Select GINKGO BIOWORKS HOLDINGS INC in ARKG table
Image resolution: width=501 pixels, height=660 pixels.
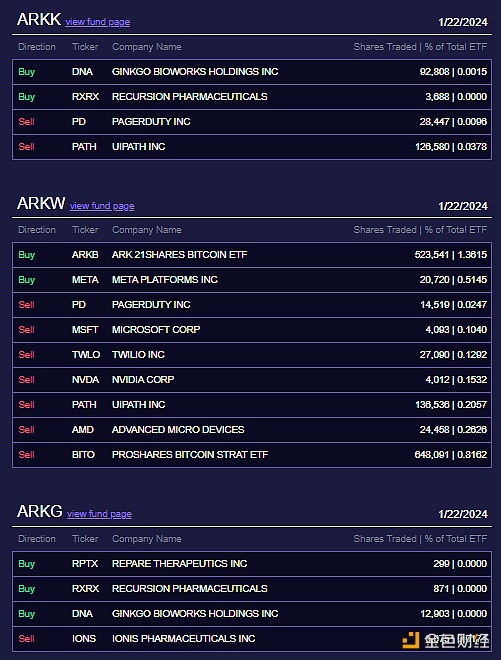195,614
